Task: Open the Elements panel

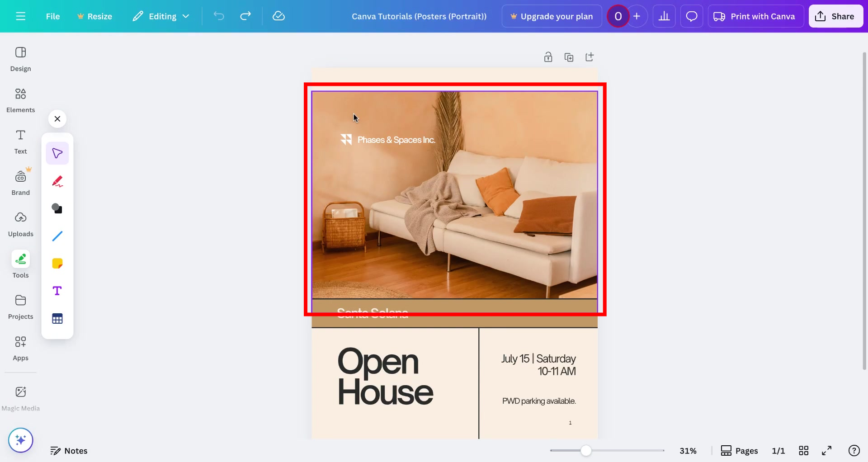Action: [x=20, y=99]
